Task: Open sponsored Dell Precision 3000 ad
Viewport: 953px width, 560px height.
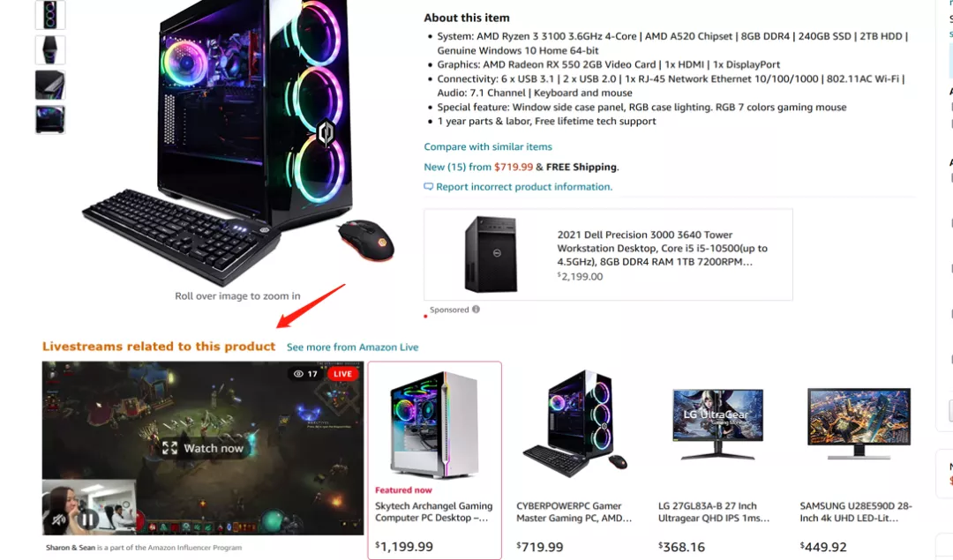Action: [608, 255]
